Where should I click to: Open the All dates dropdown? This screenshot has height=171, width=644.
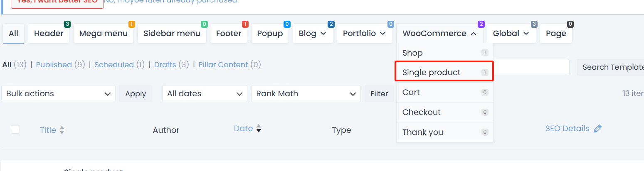coord(205,94)
